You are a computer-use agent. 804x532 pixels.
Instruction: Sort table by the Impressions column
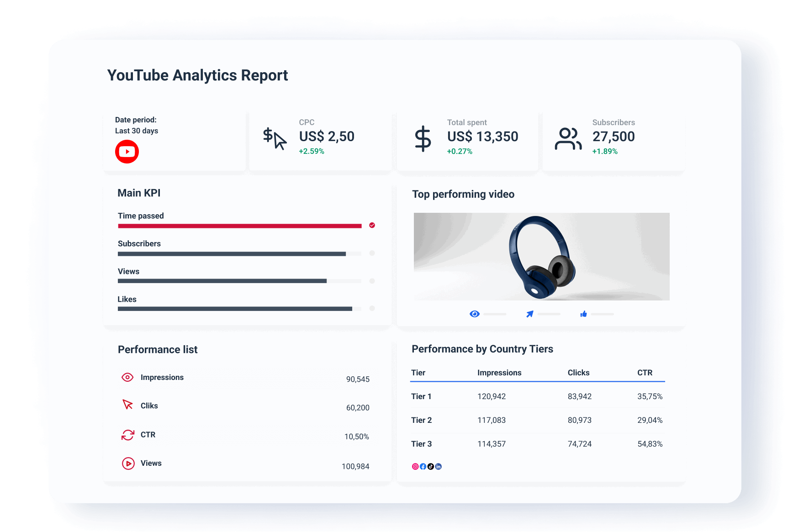499,373
